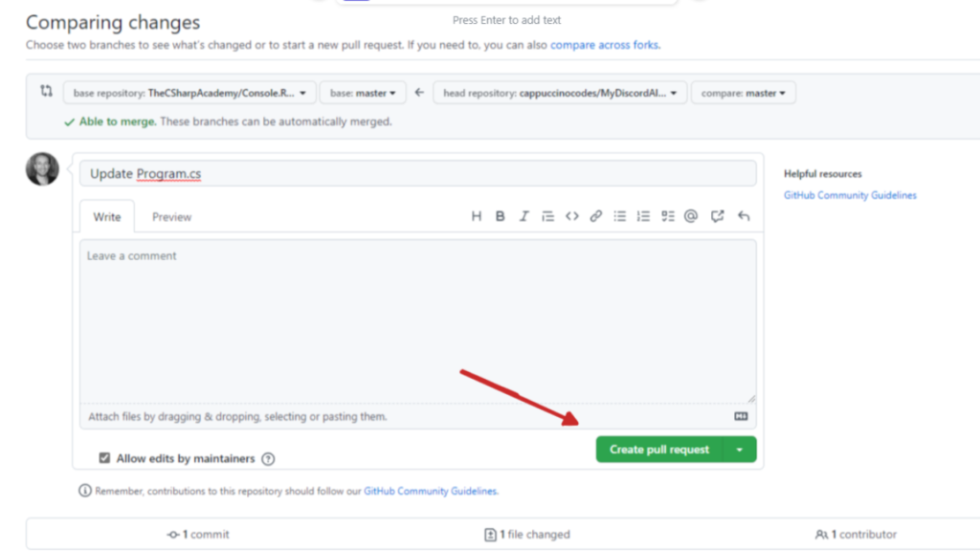Reference an issue or pull request icon
The image size is (980, 551).
717,216
